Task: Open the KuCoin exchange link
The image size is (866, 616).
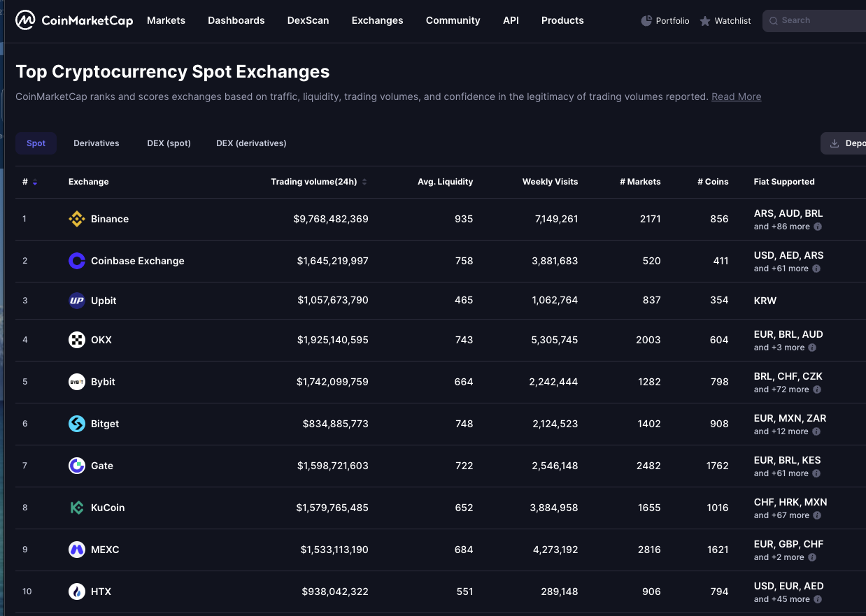Action: pos(108,508)
